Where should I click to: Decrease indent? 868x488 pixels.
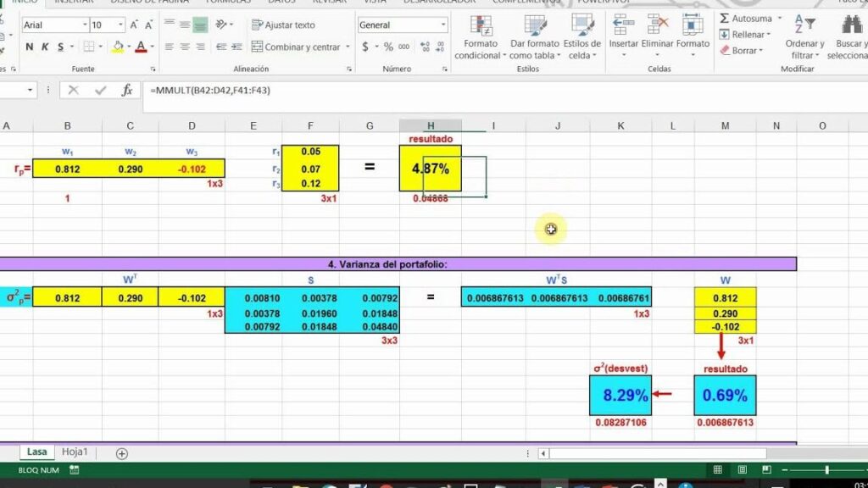coord(221,47)
